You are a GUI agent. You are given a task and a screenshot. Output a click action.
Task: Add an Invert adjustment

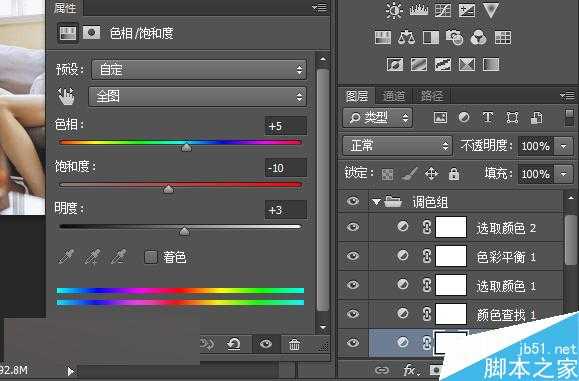[x=395, y=65]
